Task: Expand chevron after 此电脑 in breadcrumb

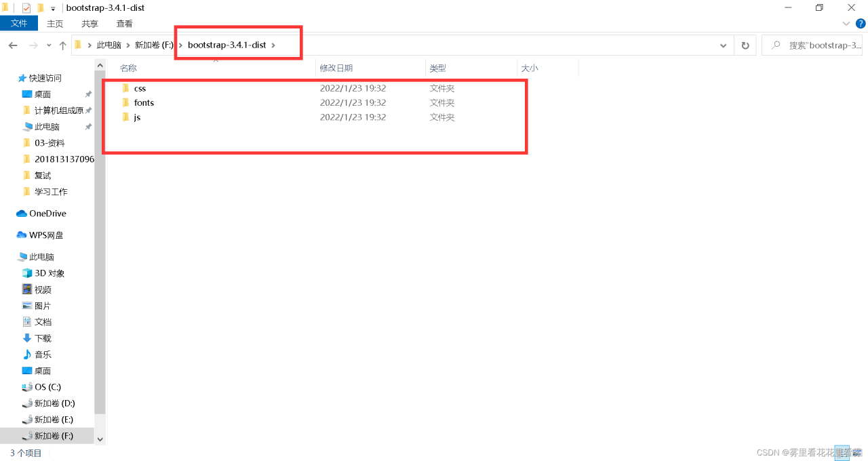Action: [x=127, y=45]
